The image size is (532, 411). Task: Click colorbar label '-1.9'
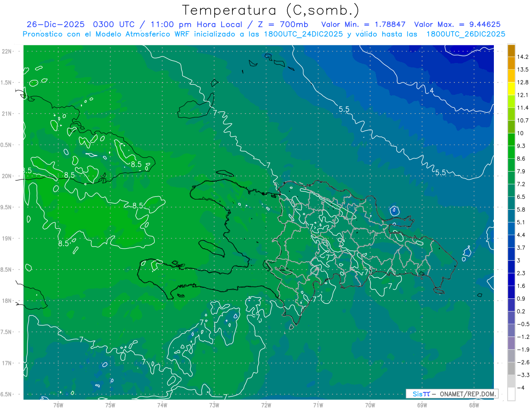pyautogui.click(x=523, y=350)
